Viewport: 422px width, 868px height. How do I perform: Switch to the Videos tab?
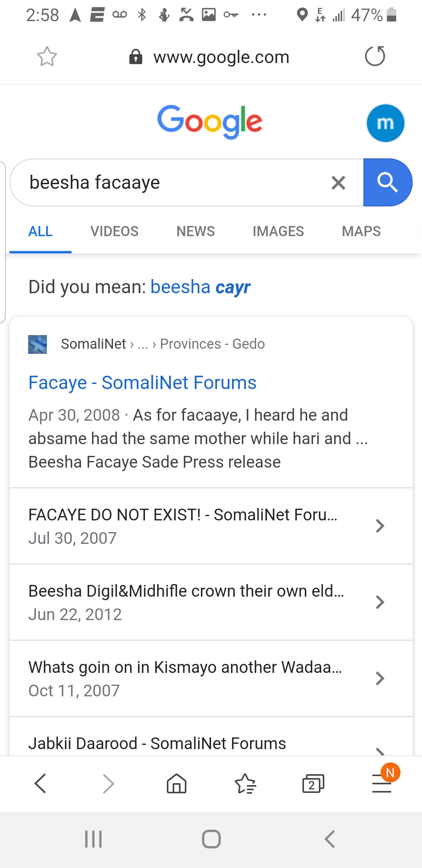pyautogui.click(x=114, y=231)
